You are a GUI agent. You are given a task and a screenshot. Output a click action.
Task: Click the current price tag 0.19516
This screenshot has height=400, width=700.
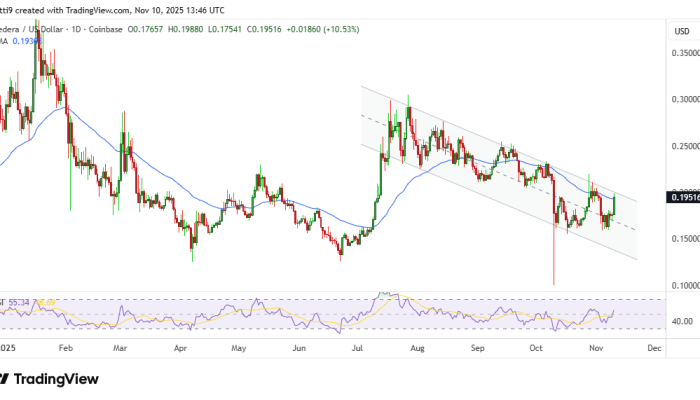click(682, 197)
